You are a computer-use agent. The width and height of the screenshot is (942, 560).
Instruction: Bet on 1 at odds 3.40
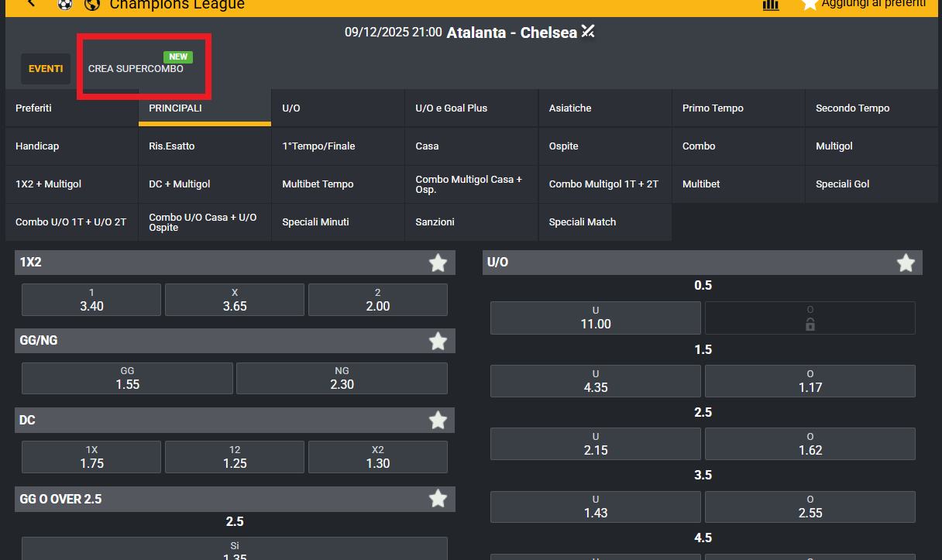[91, 300]
